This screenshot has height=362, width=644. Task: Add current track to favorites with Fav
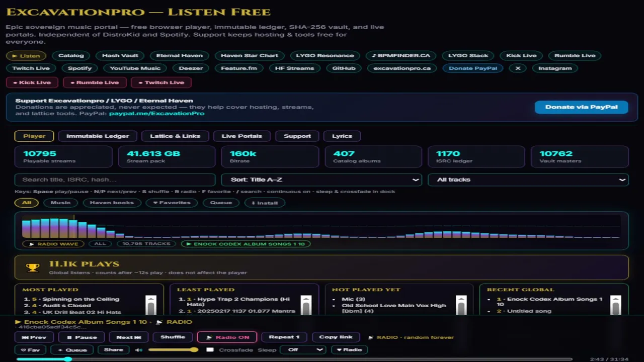click(30, 350)
